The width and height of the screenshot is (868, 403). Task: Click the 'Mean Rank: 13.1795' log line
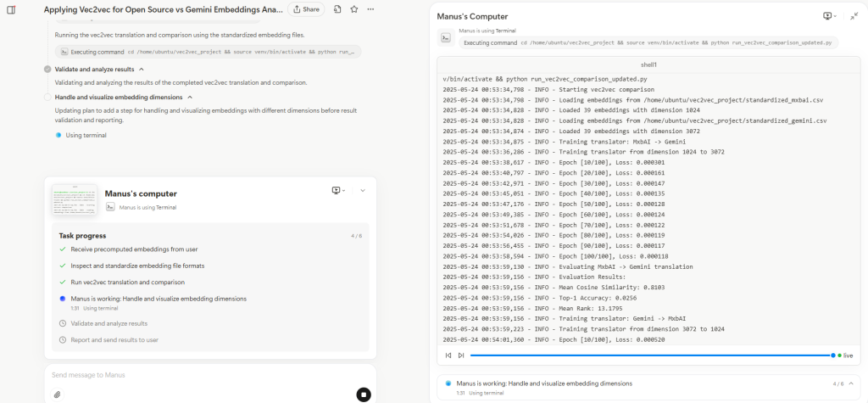[x=534, y=308]
